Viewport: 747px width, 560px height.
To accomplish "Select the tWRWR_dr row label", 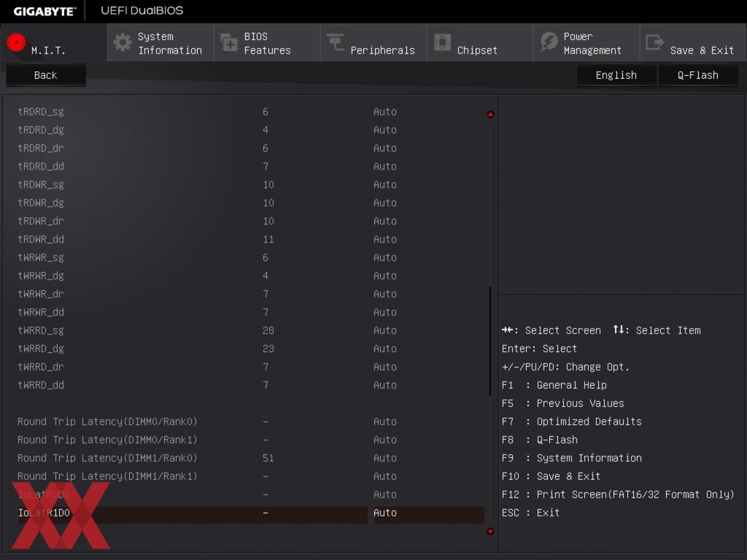I will [41, 294].
